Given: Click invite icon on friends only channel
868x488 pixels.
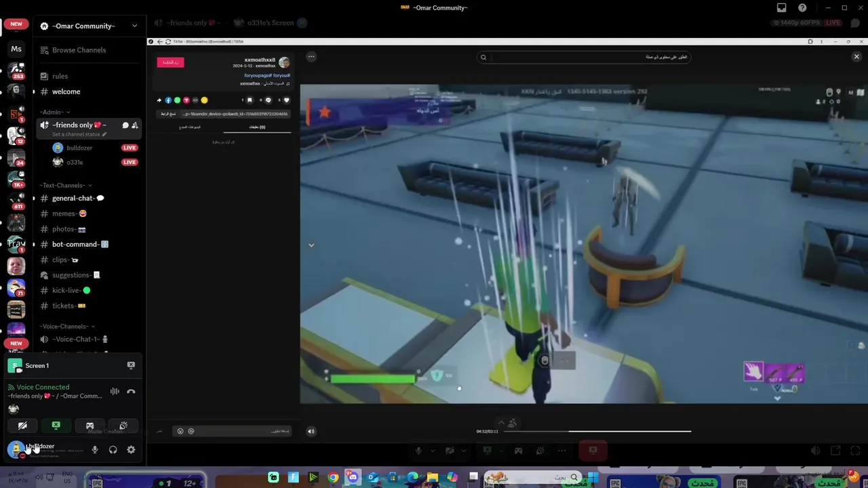Looking at the screenshot, I should (x=135, y=125).
